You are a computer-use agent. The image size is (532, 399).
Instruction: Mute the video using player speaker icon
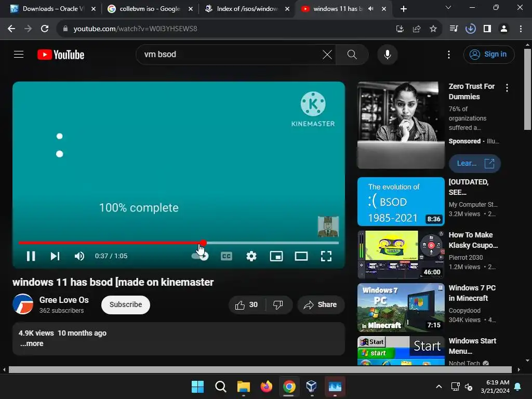click(79, 256)
